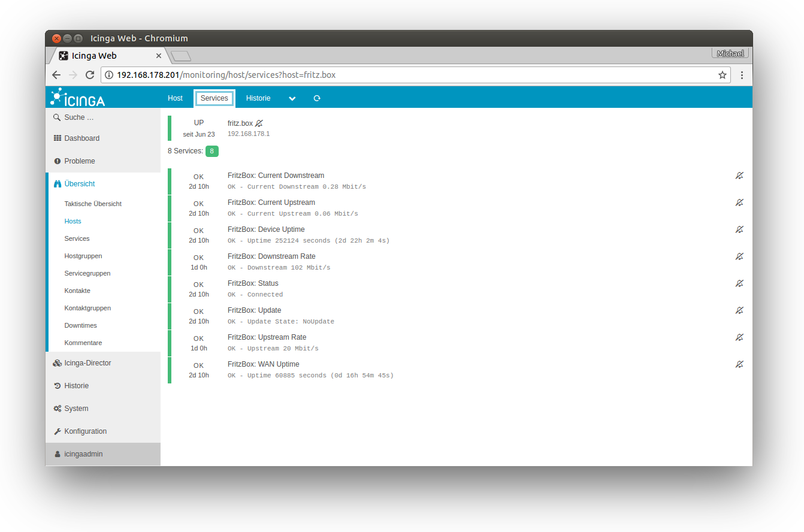804x532 pixels.
Task: Click muted bell icon on Downstream Rate row
Action: point(739,256)
